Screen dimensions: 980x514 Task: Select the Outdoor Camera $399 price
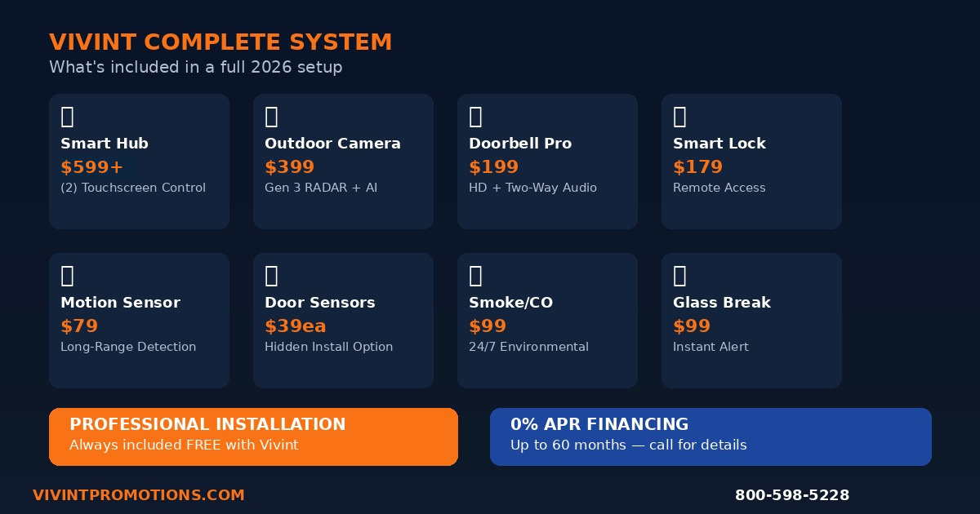pos(289,167)
